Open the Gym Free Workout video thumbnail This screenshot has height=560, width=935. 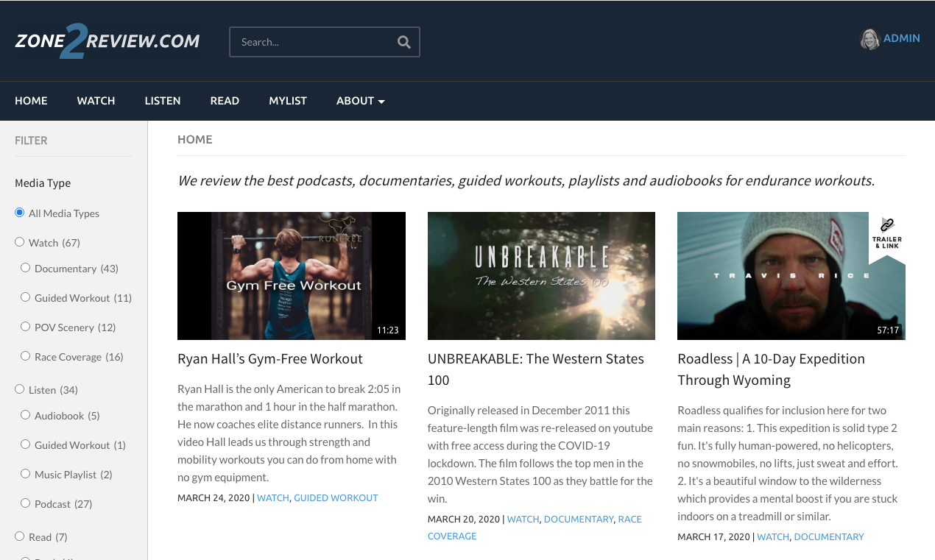292,276
